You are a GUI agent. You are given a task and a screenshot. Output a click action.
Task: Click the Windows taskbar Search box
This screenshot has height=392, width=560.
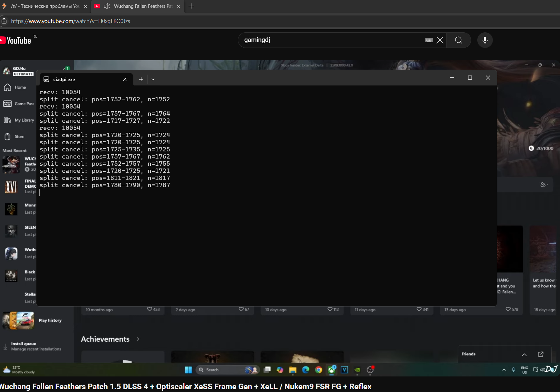[228, 370]
